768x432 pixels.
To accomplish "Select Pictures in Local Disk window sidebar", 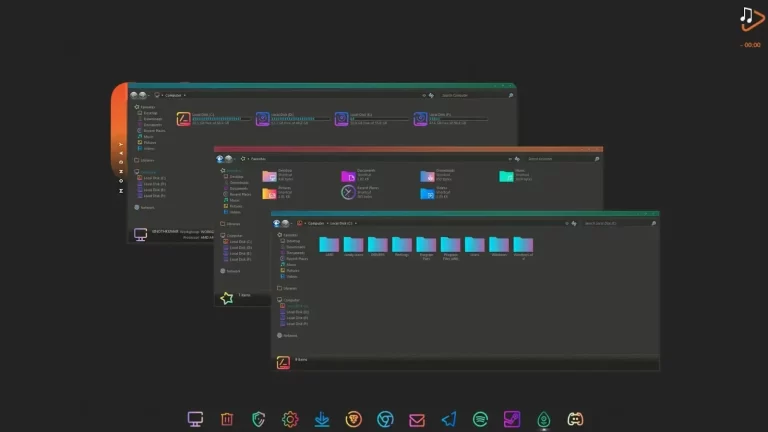I will click(290, 271).
